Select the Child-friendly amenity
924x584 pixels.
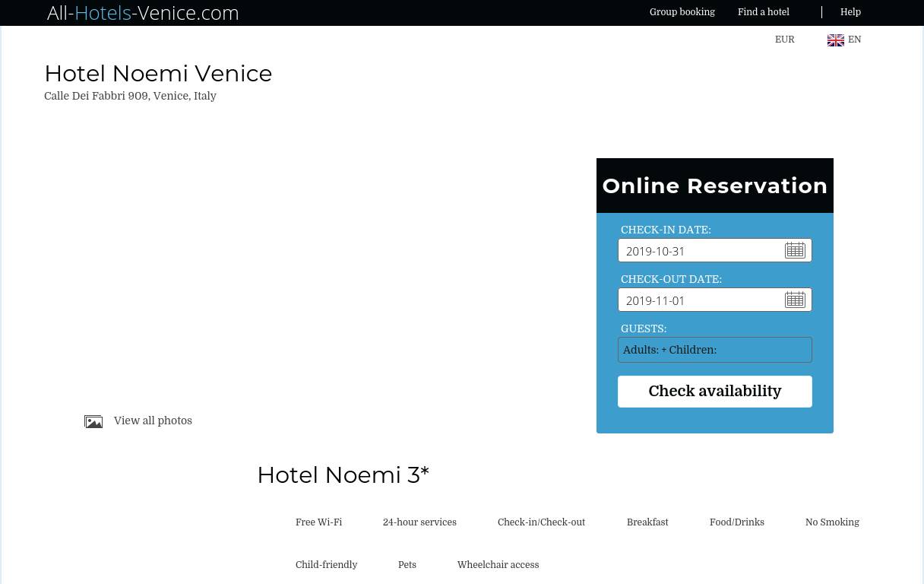pyautogui.click(x=326, y=565)
